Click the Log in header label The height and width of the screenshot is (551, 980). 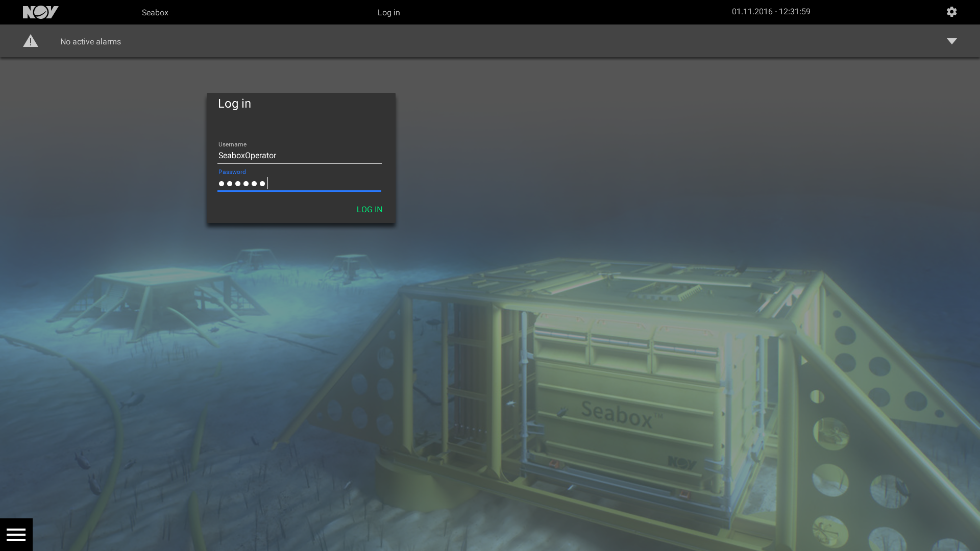pyautogui.click(x=389, y=12)
